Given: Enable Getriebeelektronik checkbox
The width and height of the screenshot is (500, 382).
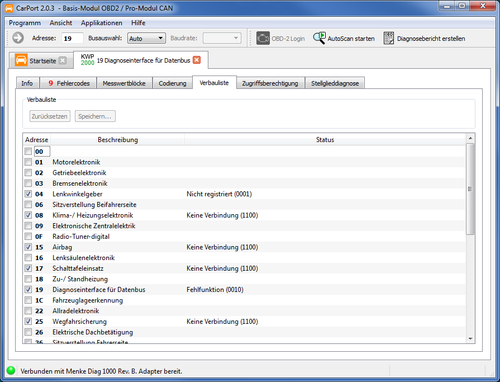Looking at the screenshot, I should 28,173.
